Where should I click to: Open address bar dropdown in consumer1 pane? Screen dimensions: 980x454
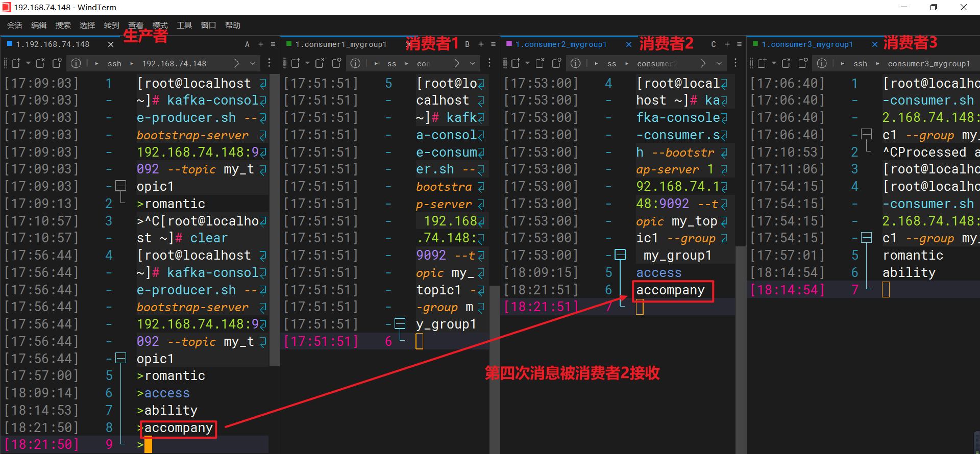(x=473, y=63)
